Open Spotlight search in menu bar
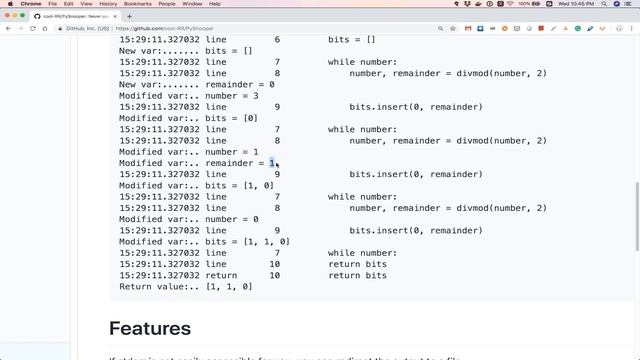 click(604, 4)
